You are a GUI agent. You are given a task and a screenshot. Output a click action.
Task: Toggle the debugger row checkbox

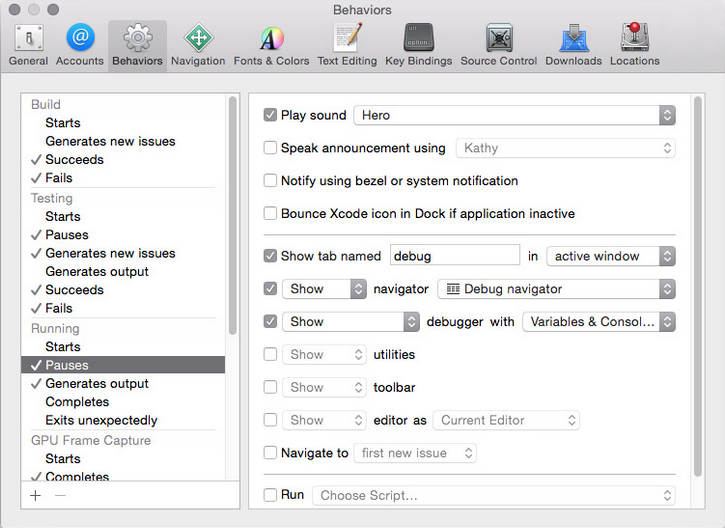[270, 321]
